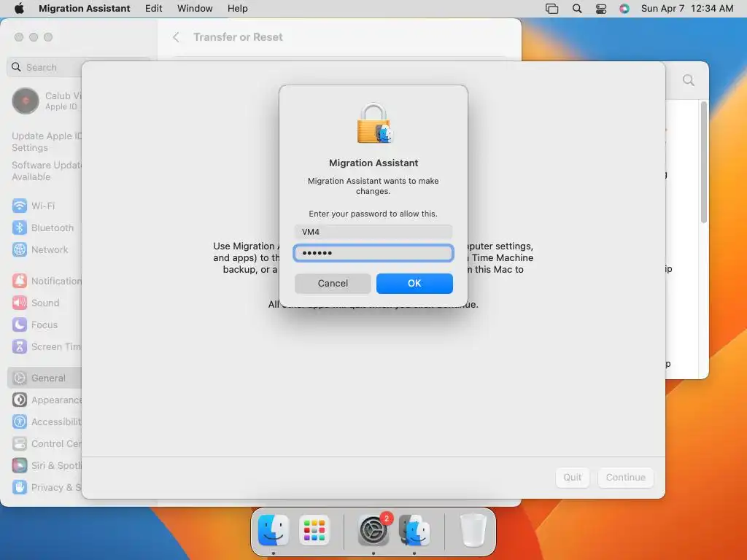Viewport: 747px width, 560px height.
Task: Open Accessibility settings in sidebar
Action: 47,422
